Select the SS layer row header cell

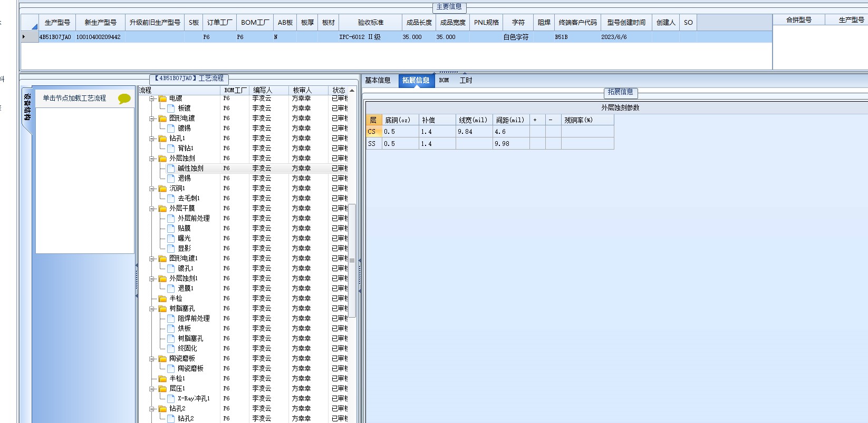pyautogui.click(x=374, y=143)
